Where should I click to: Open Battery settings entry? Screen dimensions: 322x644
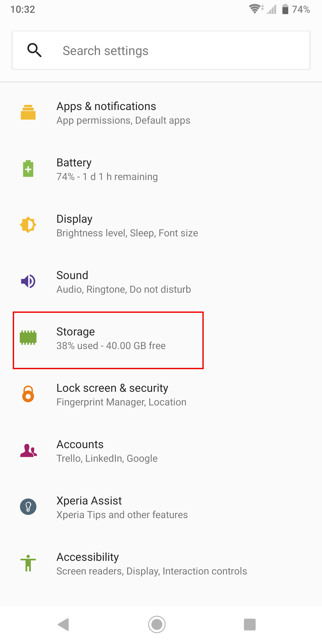point(161,169)
